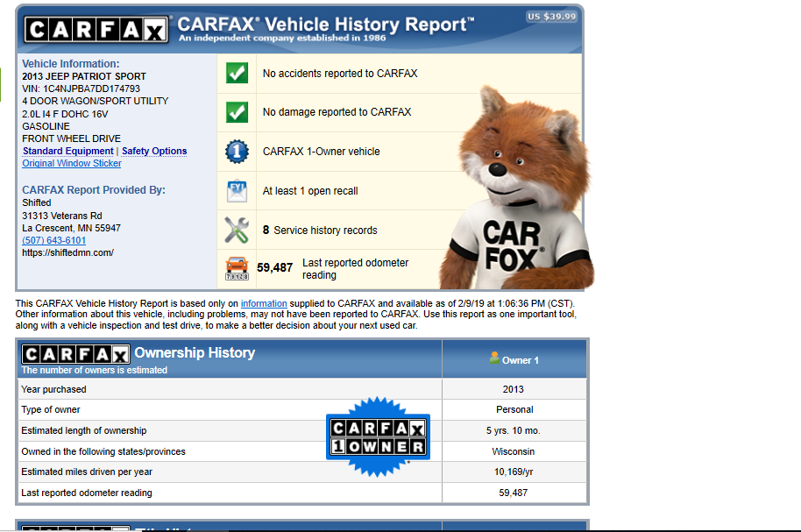Click 'Estimated length of ownership' row label
Screen dimensions: 801x532
(84, 431)
